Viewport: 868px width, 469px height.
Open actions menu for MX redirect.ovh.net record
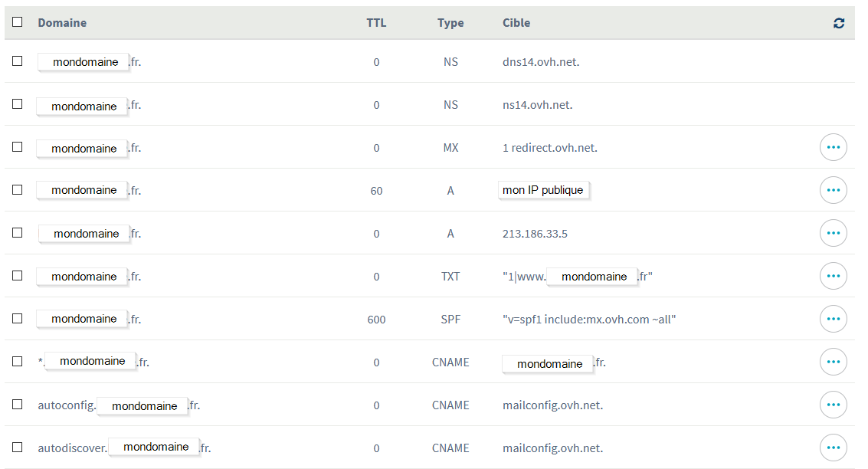click(833, 147)
